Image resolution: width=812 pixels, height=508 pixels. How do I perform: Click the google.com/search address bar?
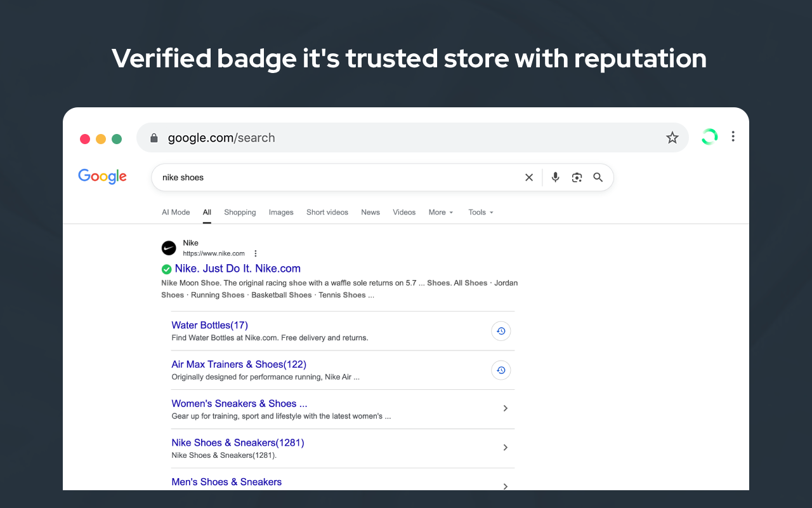412,138
